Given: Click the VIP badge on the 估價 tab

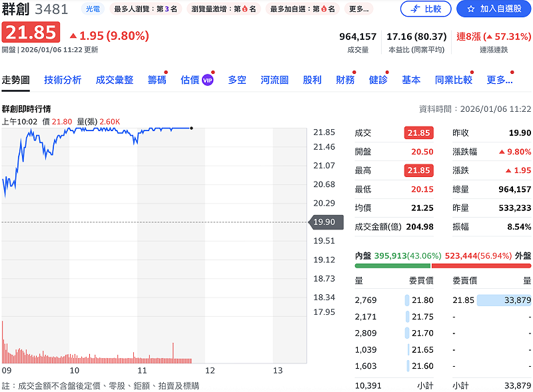Looking at the screenshot, I should [207, 78].
